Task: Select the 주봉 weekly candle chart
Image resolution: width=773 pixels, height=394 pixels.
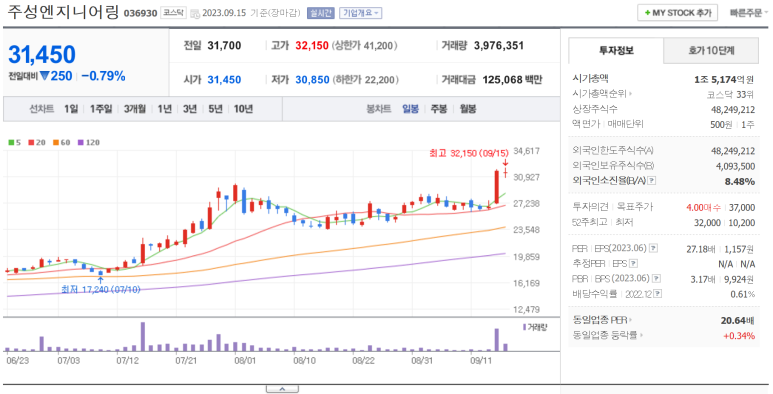Action: pyautogui.click(x=439, y=109)
